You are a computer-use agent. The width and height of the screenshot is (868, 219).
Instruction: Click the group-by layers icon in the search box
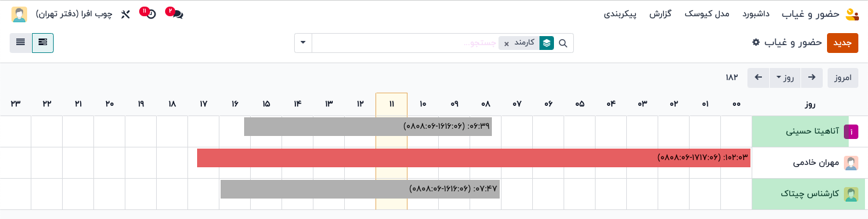547,43
